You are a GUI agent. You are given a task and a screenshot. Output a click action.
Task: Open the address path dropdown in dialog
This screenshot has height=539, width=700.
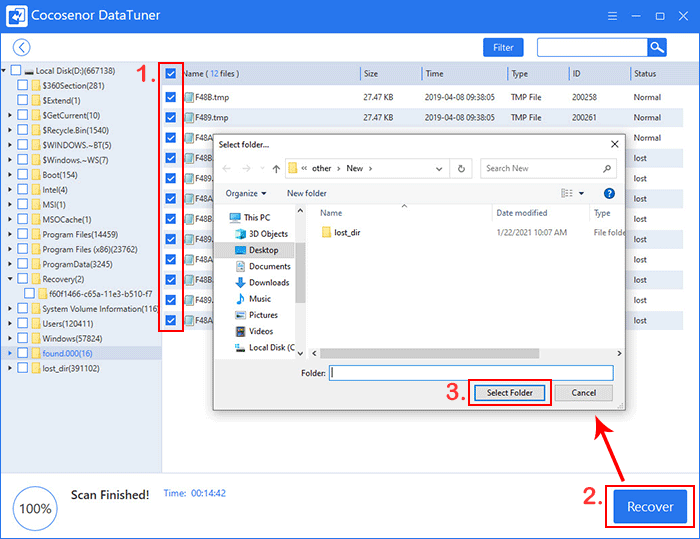click(439, 169)
